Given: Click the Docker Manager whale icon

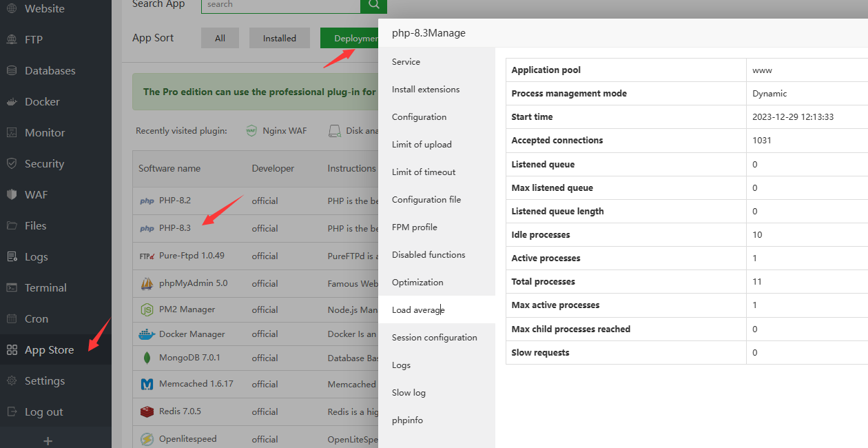Looking at the screenshot, I should [147, 334].
